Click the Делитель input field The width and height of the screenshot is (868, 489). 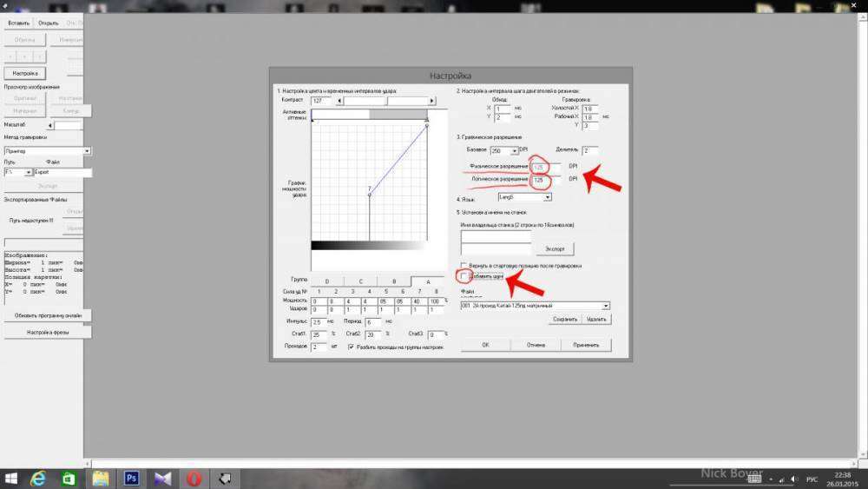[590, 151]
